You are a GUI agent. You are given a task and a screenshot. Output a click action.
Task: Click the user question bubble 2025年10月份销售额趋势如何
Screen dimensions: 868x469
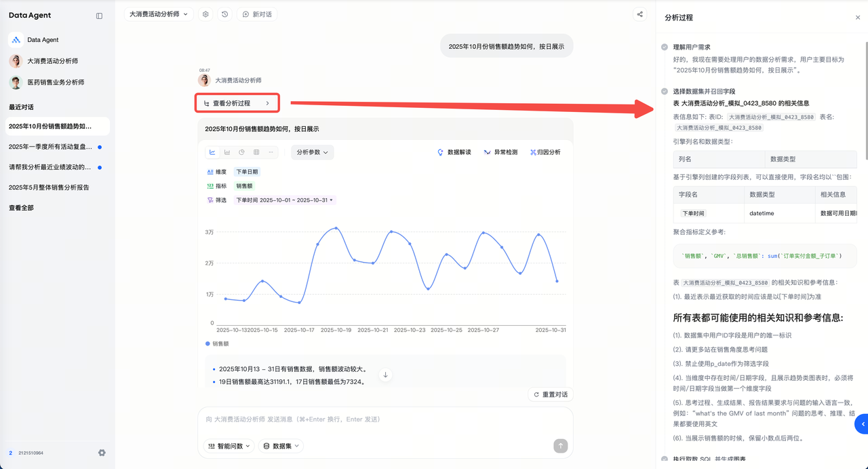tap(507, 47)
